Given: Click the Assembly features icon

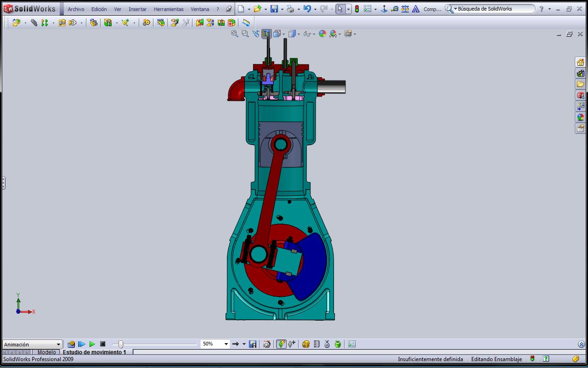Looking at the screenshot, I should (x=108, y=23).
